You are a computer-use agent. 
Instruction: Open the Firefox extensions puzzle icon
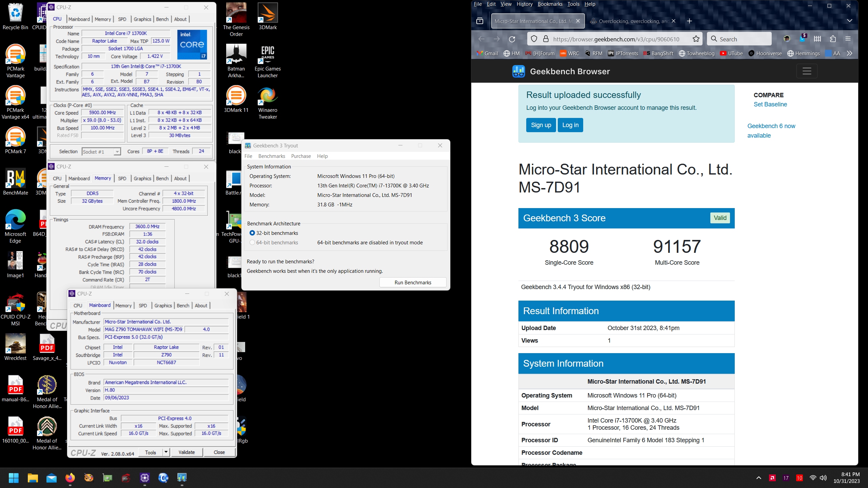(833, 39)
